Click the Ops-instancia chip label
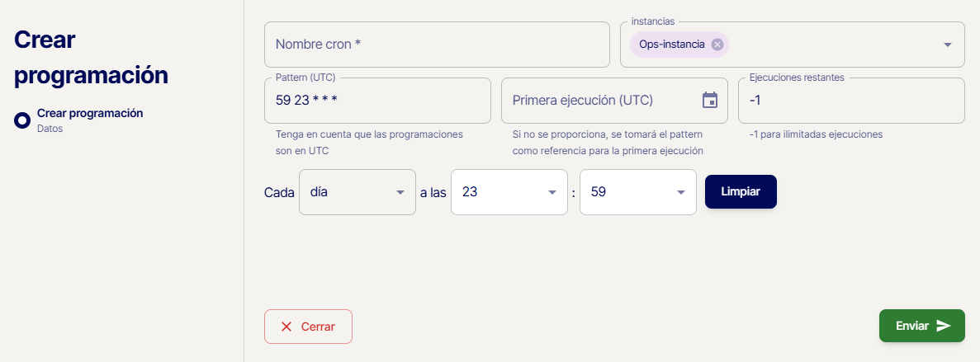 tap(671, 45)
